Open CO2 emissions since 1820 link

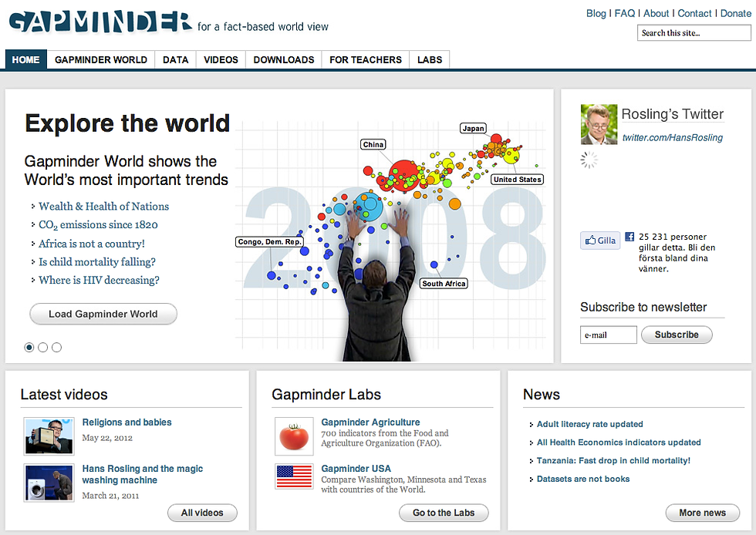pyautogui.click(x=99, y=225)
